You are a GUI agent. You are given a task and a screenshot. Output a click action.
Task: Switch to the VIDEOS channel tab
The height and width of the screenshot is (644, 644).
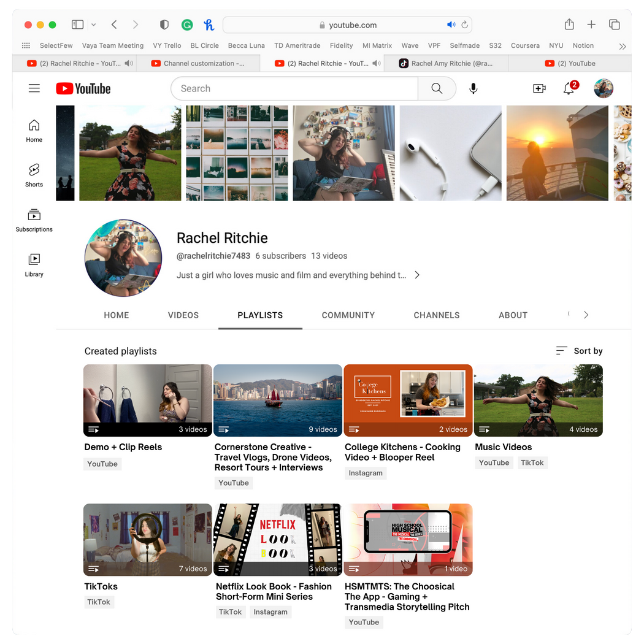coord(183,315)
